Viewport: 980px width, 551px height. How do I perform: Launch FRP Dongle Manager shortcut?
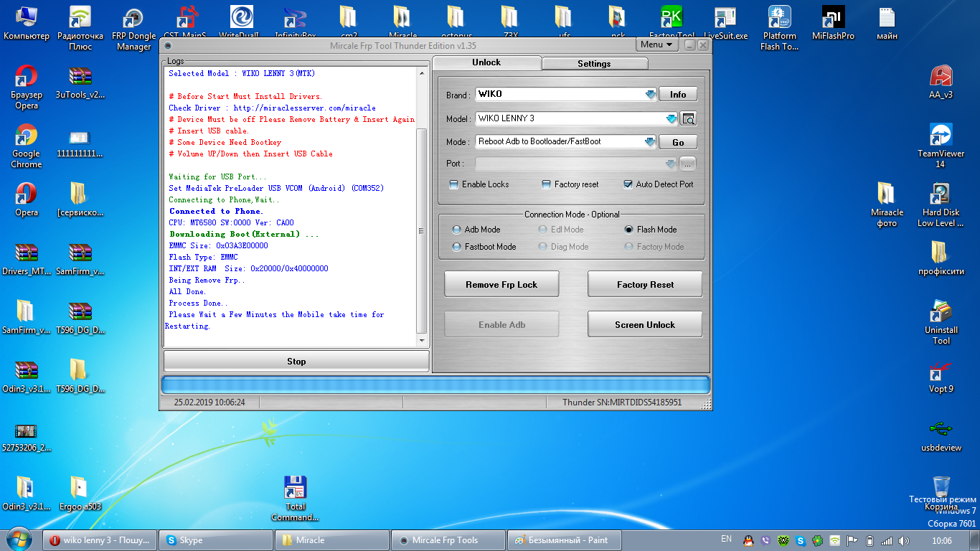point(134,28)
